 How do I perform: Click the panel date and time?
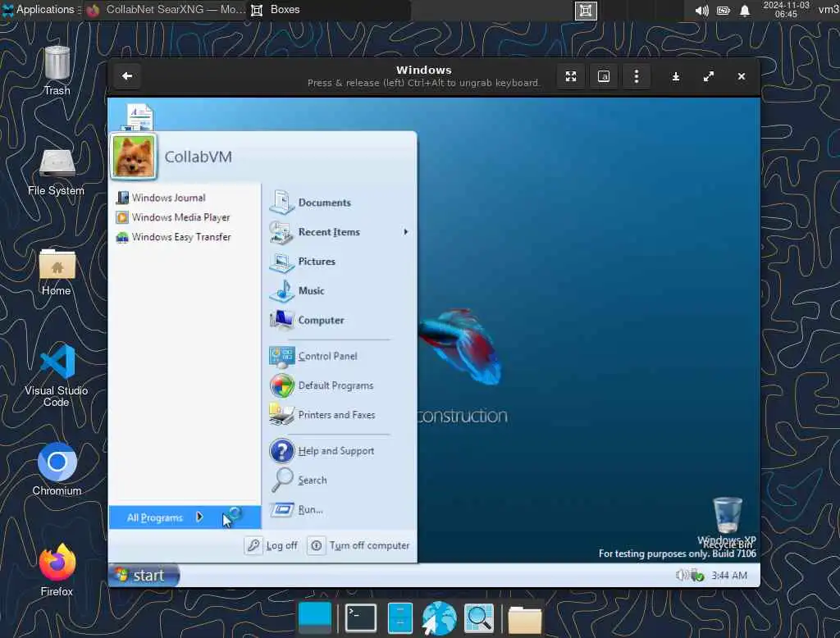click(787, 10)
